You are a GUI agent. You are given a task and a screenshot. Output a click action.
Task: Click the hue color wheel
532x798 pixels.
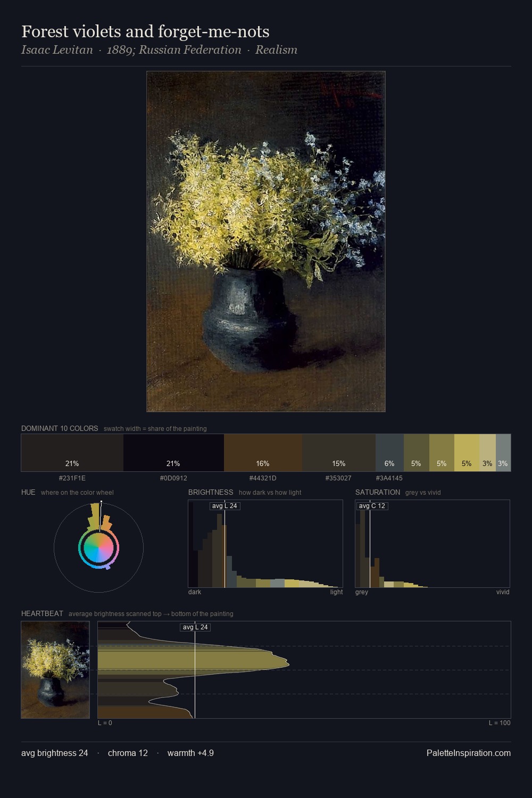(x=98, y=547)
